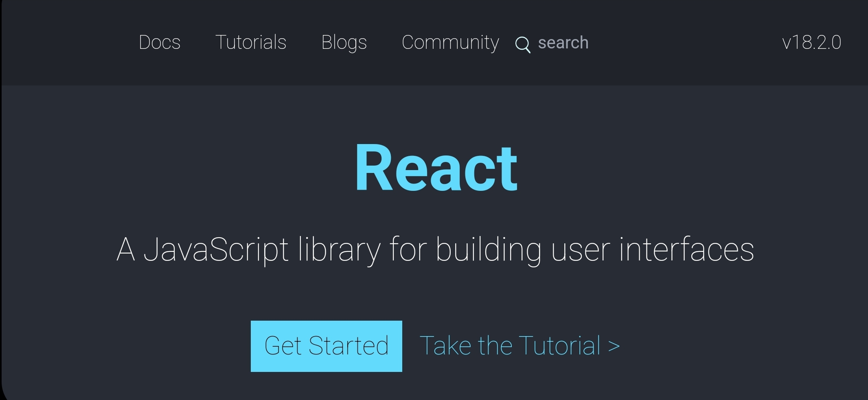Click the word interfaces in the tagline
Screen dimensions: 868x400
pyautogui.click(x=686, y=249)
